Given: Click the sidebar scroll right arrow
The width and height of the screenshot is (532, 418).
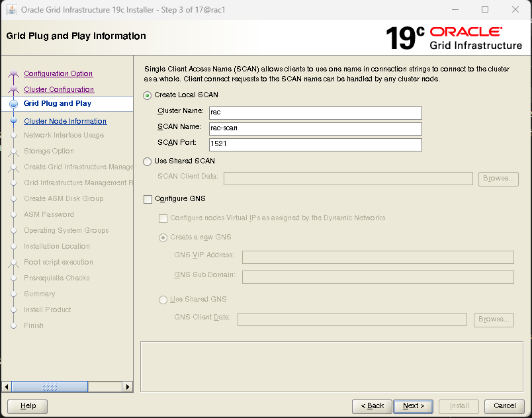Looking at the screenshot, I should click(x=127, y=387).
